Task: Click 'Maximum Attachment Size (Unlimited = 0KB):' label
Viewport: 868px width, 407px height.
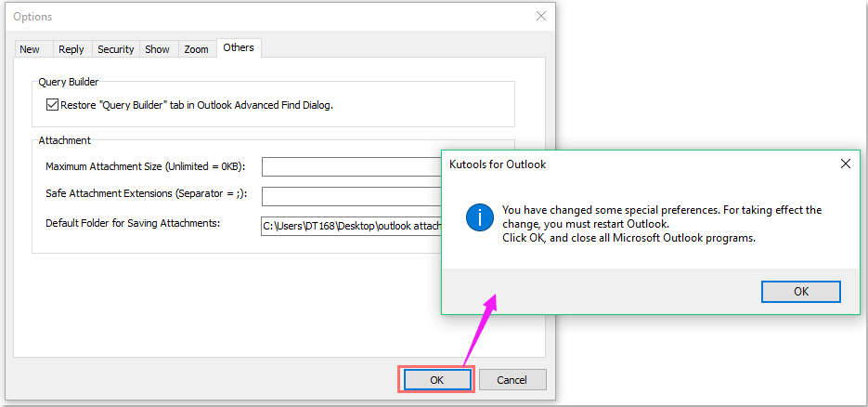Action: tap(146, 166)
